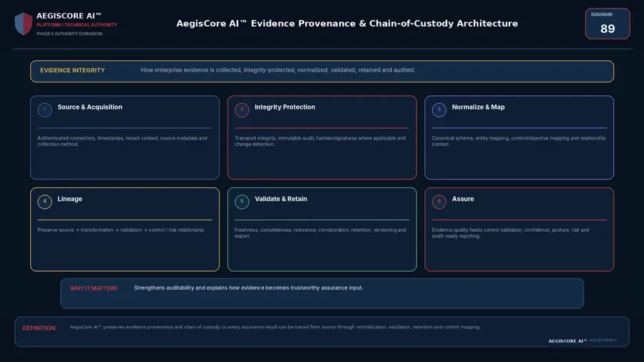The image size is (644, 362).
Task: Click 'PLATFORM / TECHNICAL AUTHORITY' subtitle
Action: click(x=77, y=25)
